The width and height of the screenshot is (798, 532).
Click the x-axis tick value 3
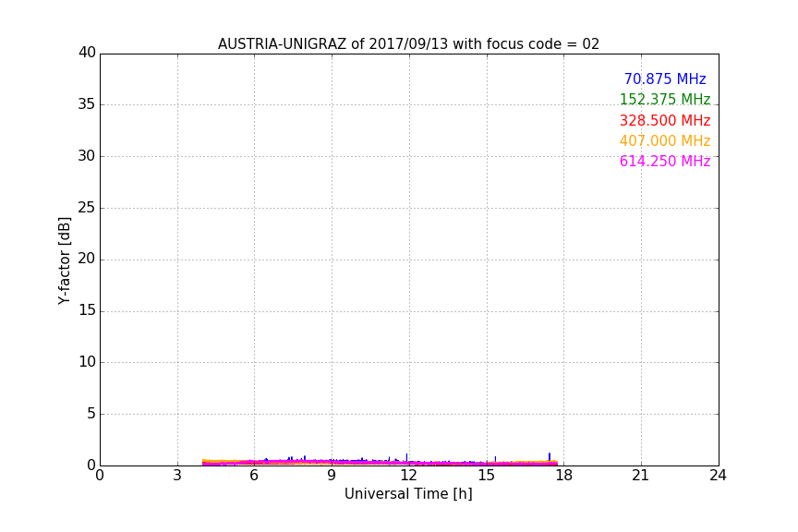[x=177, y=476]
